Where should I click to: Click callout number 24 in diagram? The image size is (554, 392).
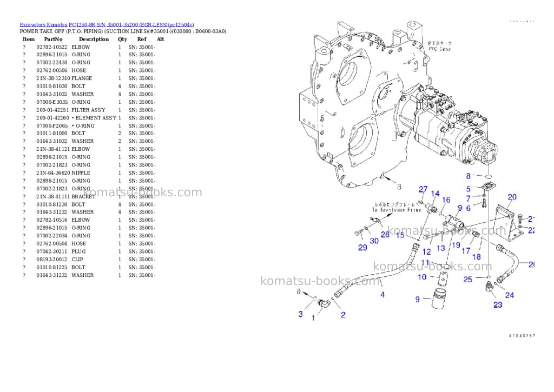[x=510, y=295]
